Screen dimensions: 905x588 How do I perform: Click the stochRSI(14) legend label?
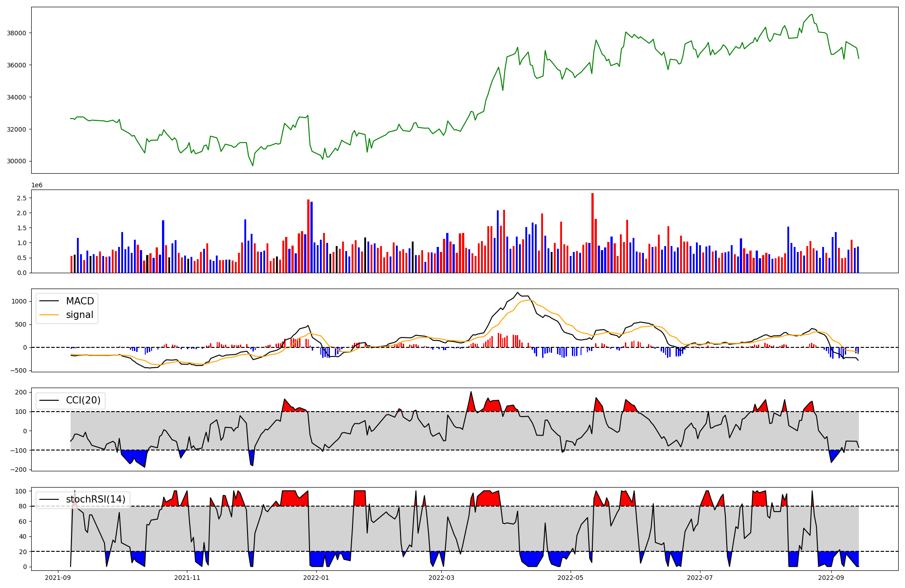coord(95,499)
